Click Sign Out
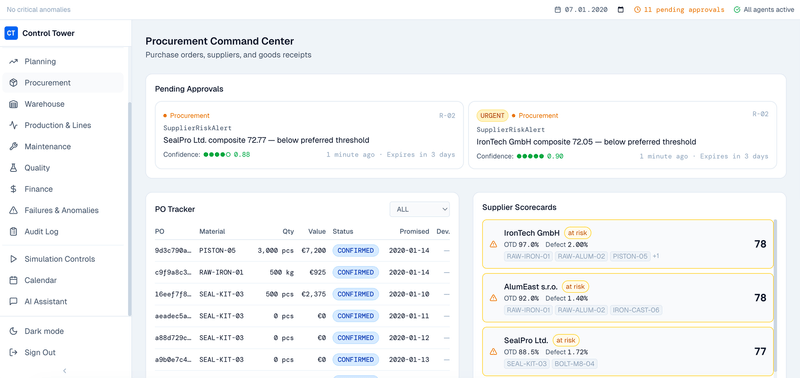Image resolution: width=800 pixels, height=378 pixels. point(62,352)
